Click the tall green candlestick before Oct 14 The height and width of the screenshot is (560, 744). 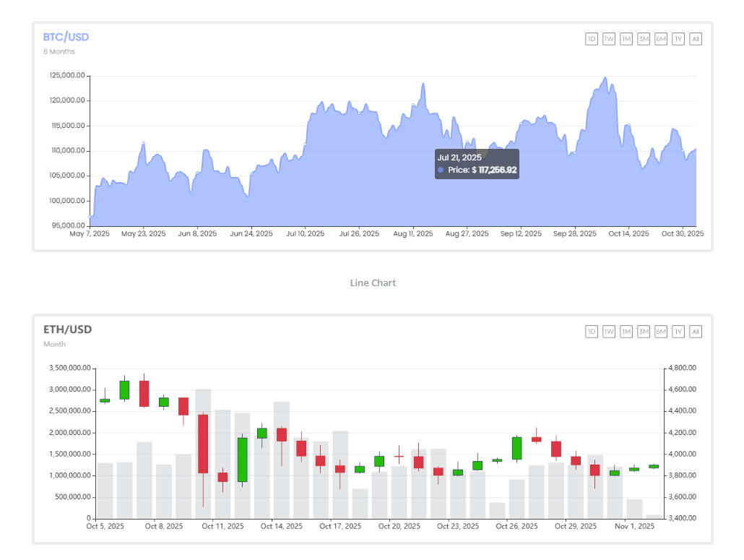242,460
